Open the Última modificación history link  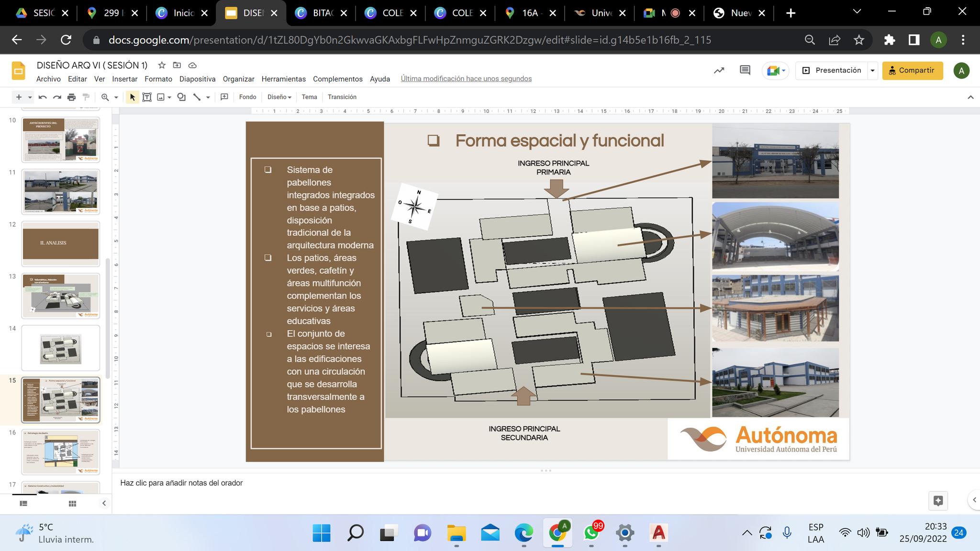coord(466,79)
